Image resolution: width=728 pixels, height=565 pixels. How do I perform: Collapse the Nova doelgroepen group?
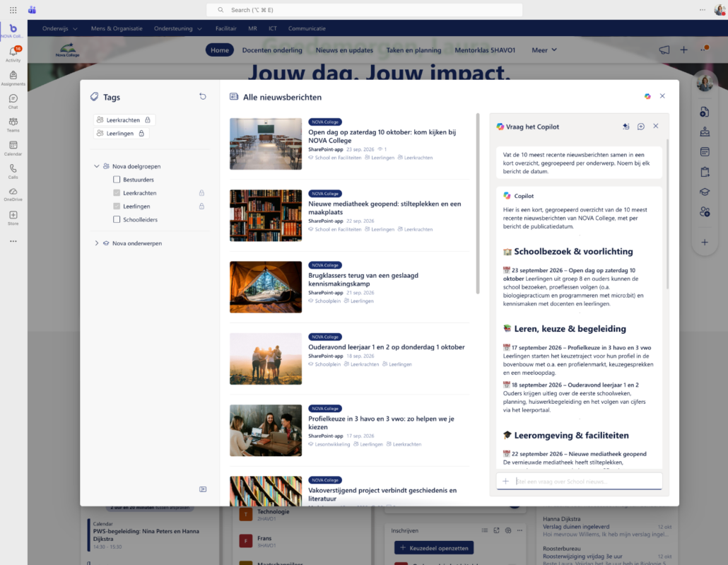pos(97,166)
